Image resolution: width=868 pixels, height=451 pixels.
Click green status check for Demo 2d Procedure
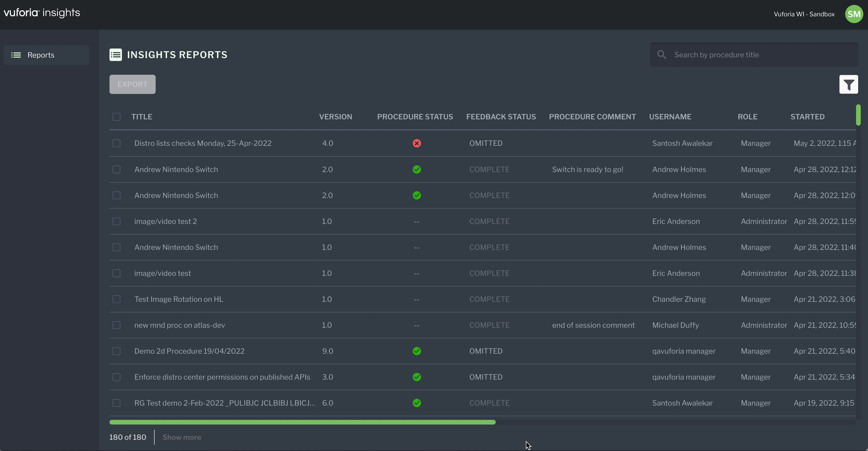416,351
